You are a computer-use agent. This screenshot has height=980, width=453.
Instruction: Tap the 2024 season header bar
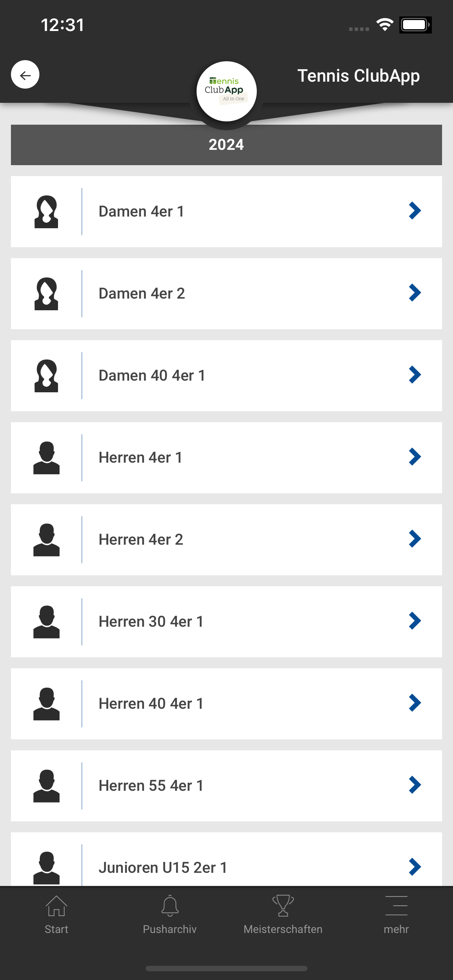[x=226, y=145]
